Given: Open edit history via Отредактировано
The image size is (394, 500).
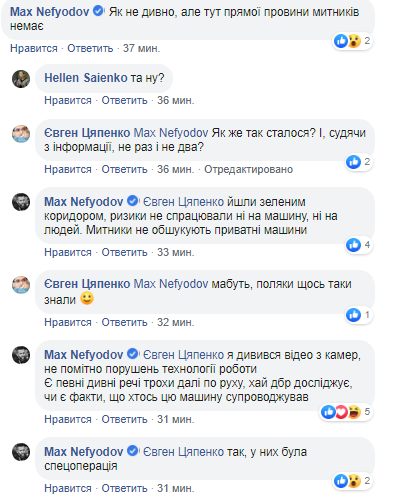Looking at the screenshot, I should pos(248,169).
